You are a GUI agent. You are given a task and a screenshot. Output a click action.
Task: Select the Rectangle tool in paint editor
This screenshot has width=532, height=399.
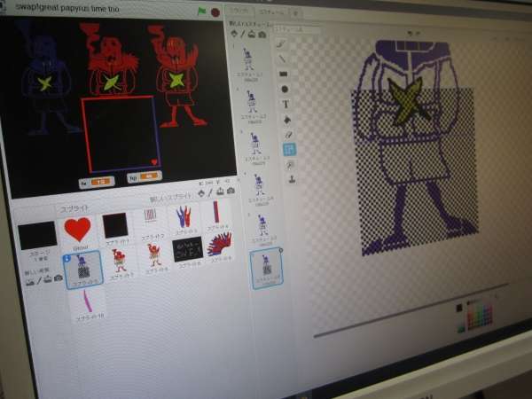[x=284, y=74]
